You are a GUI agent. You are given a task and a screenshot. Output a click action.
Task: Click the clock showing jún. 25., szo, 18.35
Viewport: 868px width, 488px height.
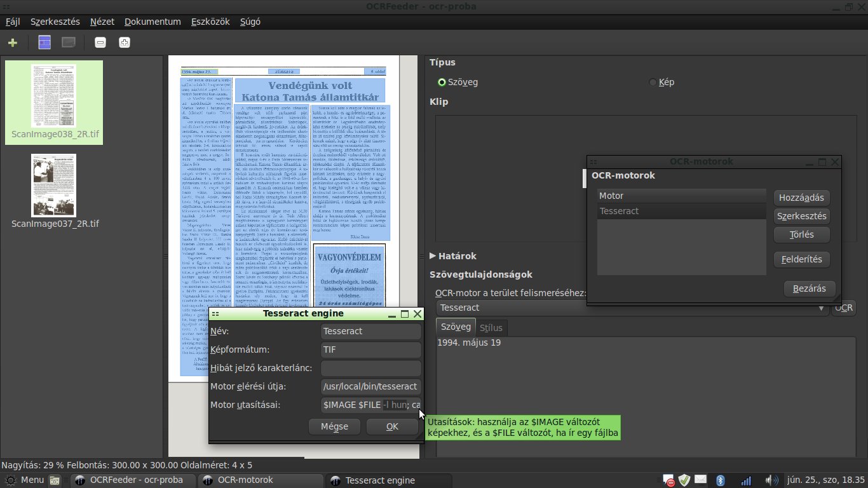pyautogui.click(x=826, y=480)
